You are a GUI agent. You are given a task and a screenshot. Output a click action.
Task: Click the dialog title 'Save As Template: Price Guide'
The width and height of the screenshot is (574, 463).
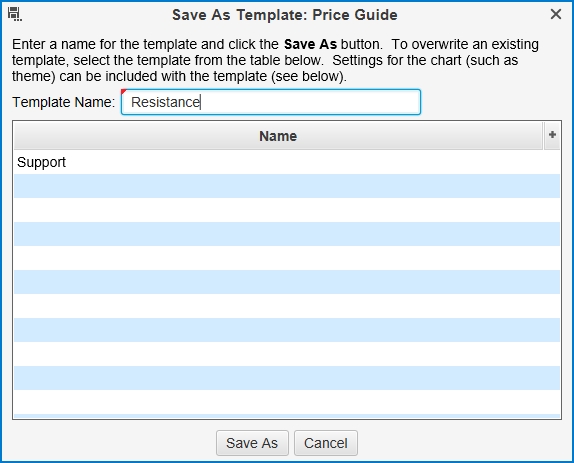[284, 15]
